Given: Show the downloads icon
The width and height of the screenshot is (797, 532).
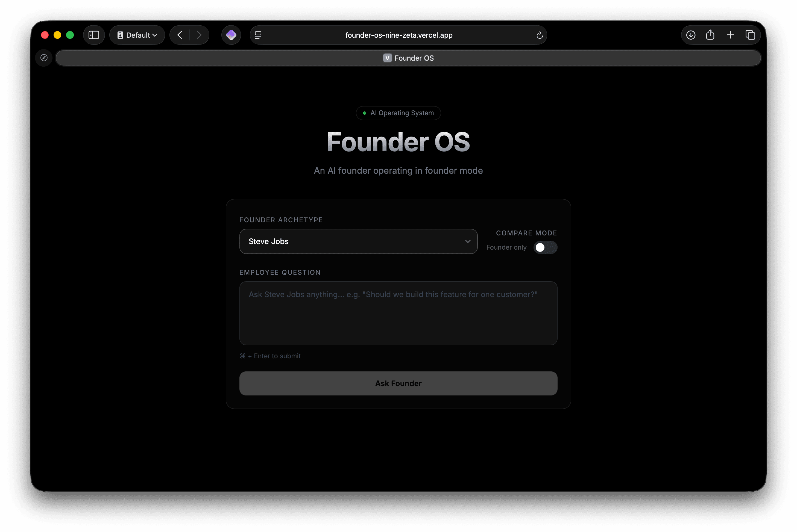Looking at the screenshot, I should tap(690, 35).
